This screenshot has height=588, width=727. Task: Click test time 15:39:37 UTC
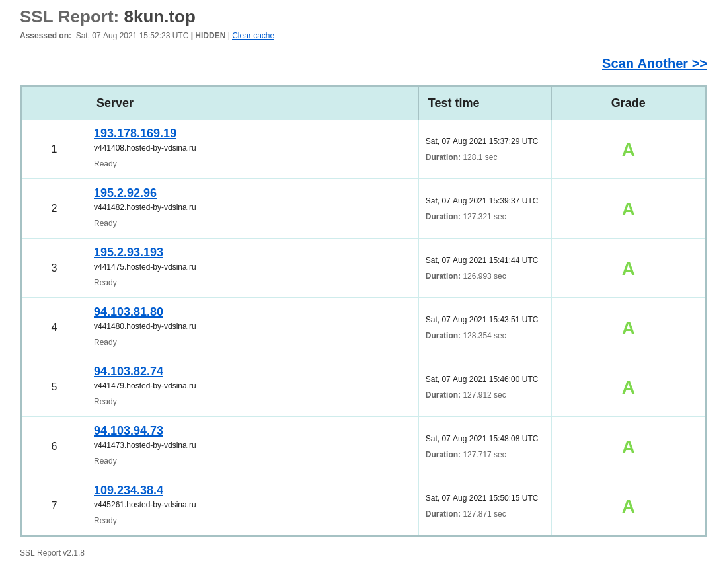[x=482, y=201]
